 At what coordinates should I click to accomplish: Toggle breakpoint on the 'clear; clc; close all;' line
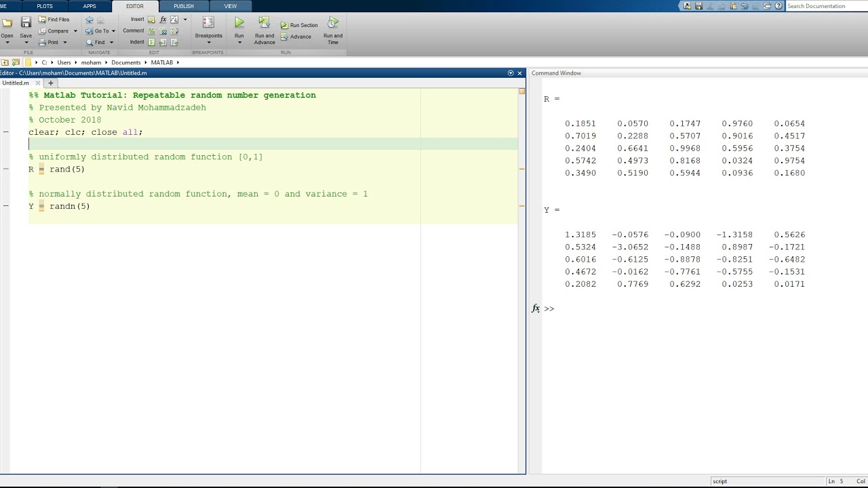coord(5,132)
